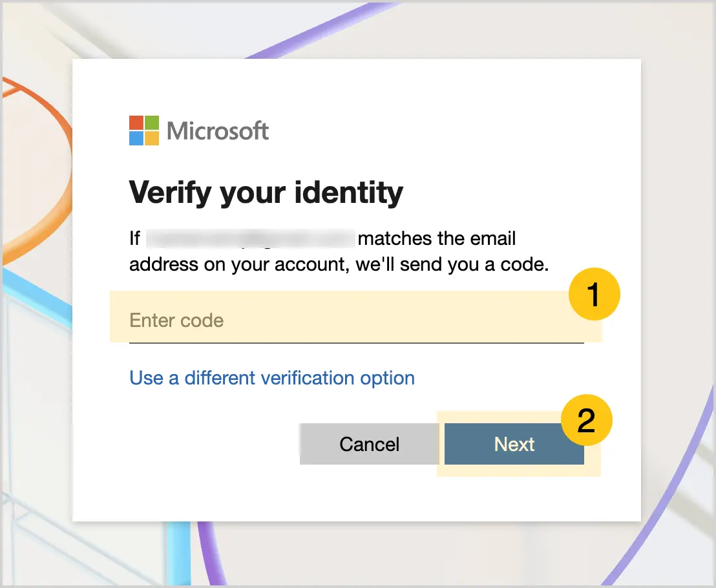Screen dimensions: 716x588
Task: Click the blue square in Microsoft logo
Action: [x=136, y=138]
